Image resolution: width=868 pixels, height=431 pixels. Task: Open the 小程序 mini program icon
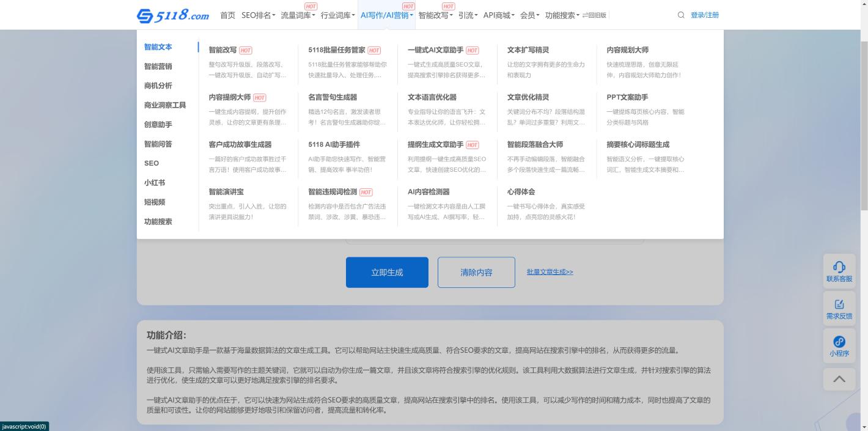(839, 346)
